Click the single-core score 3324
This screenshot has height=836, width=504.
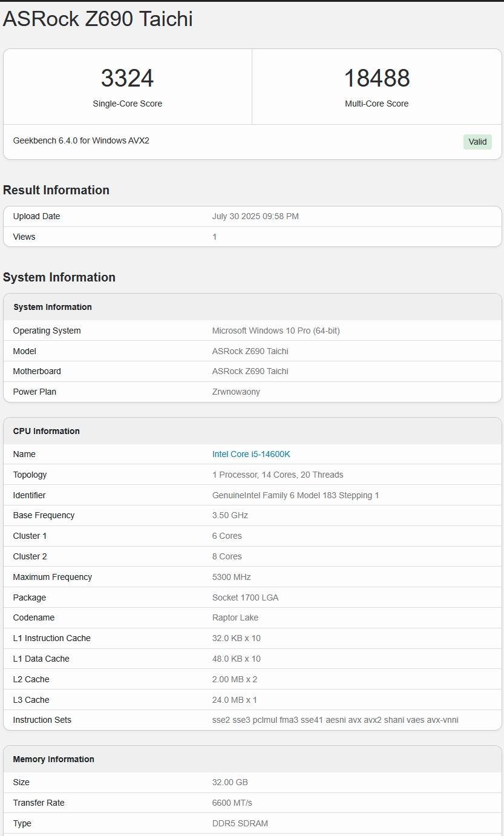pos(127,78)
